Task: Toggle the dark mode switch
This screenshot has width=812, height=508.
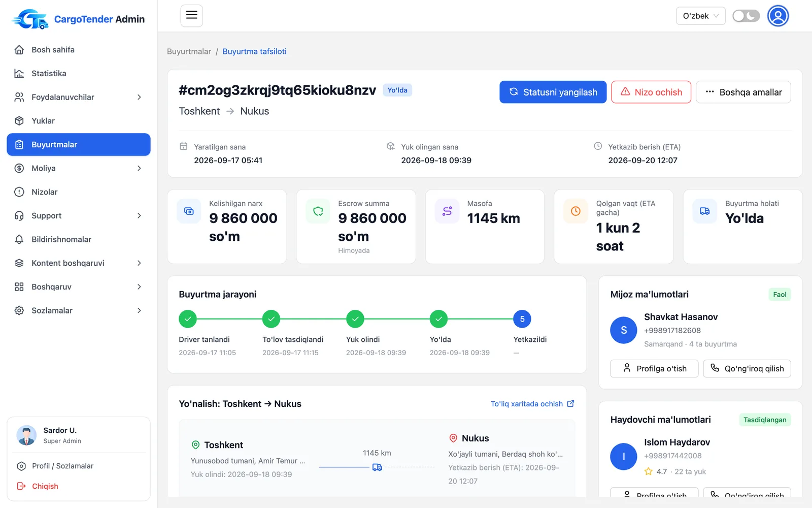Action: pyautogui.click(x=746, y=16)
